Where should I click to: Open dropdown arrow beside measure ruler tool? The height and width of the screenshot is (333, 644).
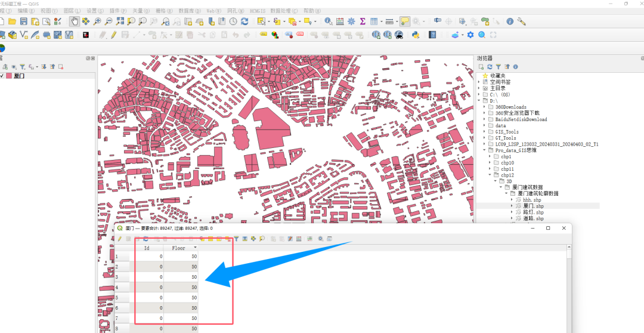click(397, 21)
